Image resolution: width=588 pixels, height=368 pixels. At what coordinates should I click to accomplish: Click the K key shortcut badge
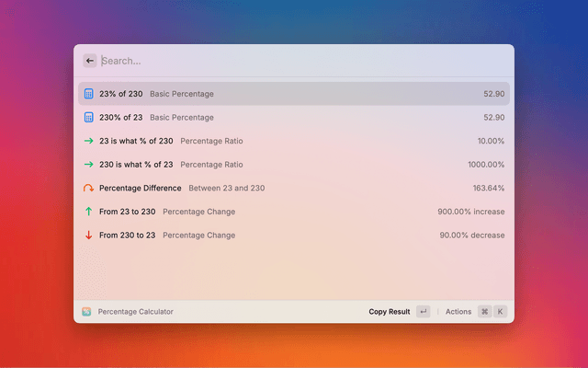[x=501, y=312]
